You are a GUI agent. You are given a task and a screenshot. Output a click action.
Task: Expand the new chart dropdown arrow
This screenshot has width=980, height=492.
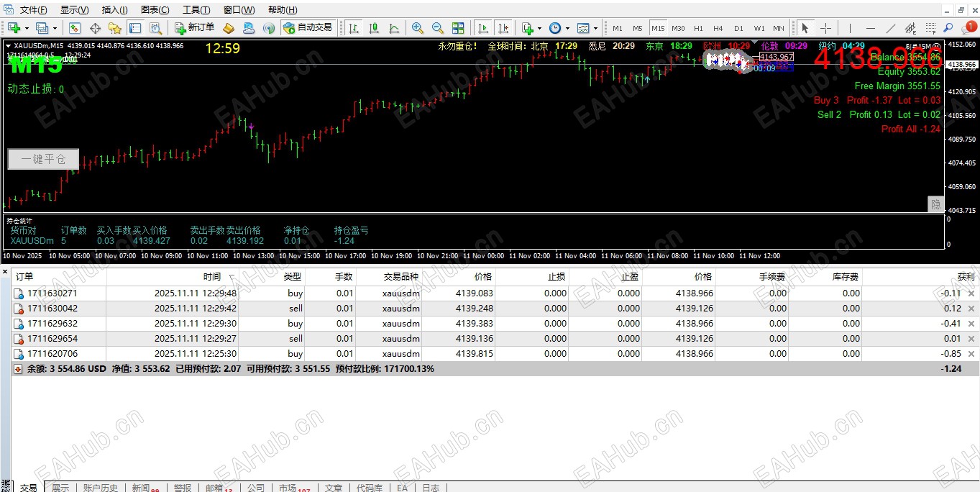(27, 28)
